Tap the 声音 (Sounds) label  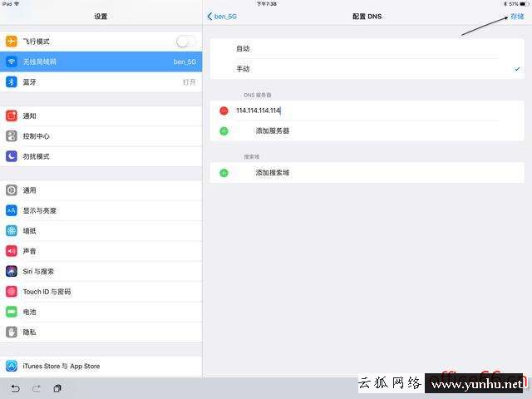pos(30,251)
